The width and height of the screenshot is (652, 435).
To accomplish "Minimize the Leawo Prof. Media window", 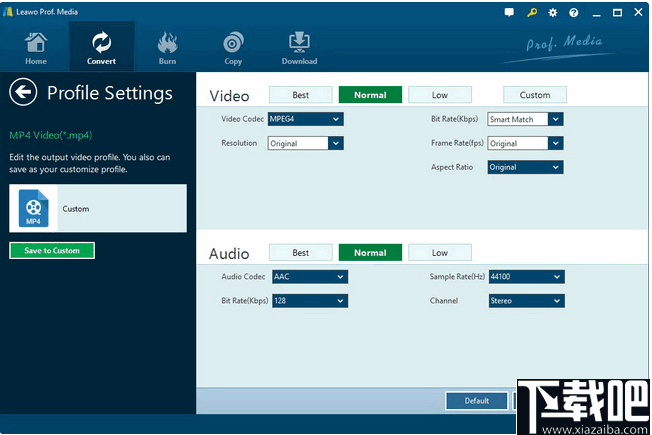I will pos(597,13).
